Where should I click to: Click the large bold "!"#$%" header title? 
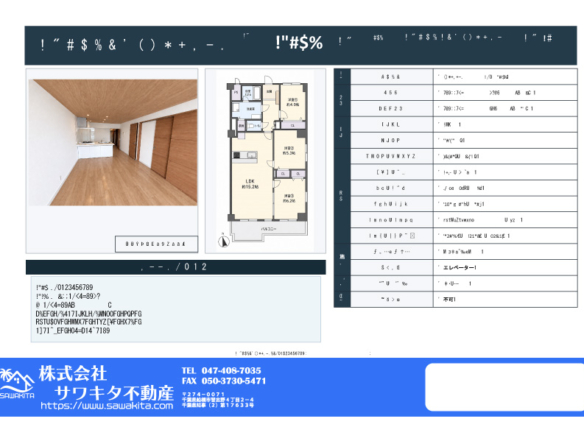(x=299, y=43)
